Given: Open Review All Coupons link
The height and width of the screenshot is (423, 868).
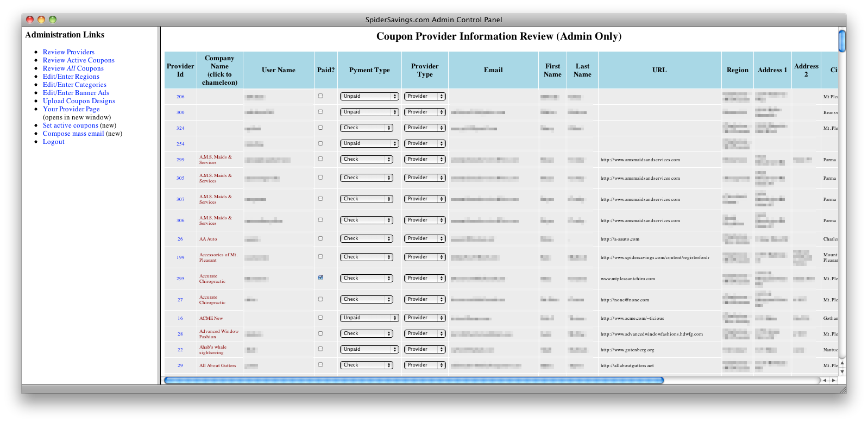Looking at the screenshot, I should click(73, 68).
